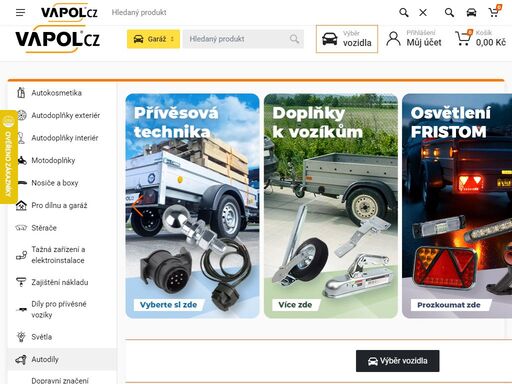This screenshot has height=384, width=512.
Task: Open 'Výběr vozidla' box in header
Action: [347, 39]
